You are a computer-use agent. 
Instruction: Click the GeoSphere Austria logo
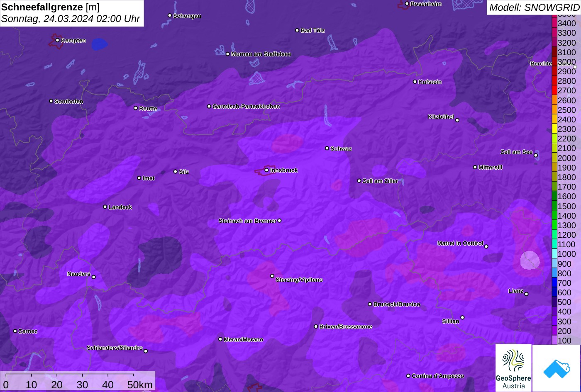(x=513, y=368)
